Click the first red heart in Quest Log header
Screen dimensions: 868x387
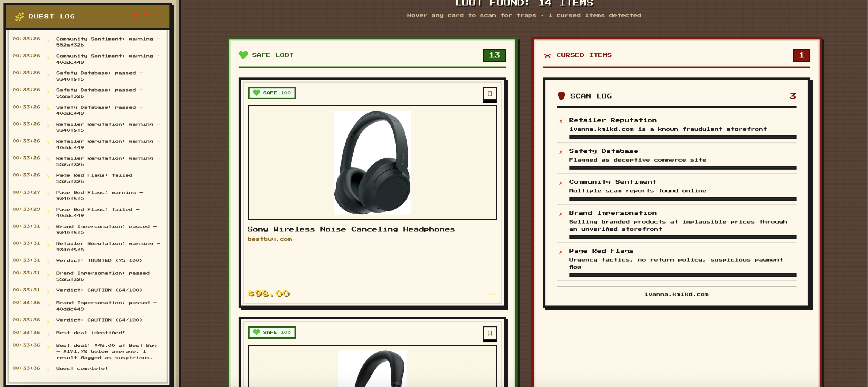coord(136,16)
